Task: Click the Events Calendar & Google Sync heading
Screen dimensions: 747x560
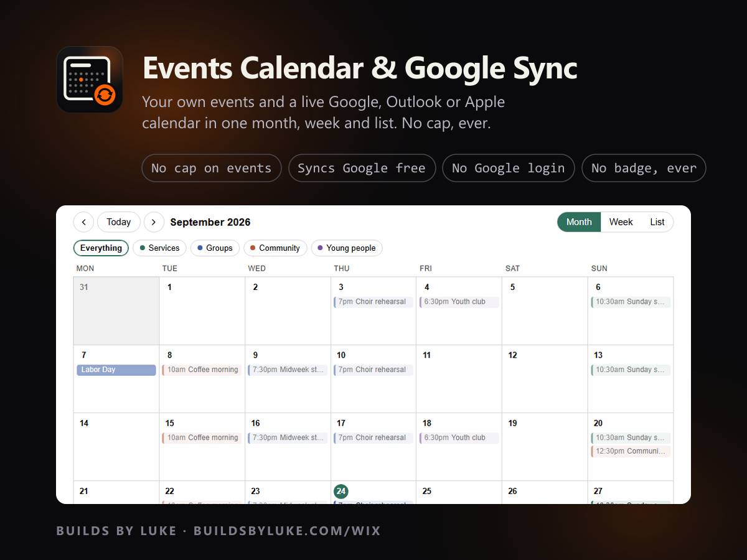Action: 360,68
